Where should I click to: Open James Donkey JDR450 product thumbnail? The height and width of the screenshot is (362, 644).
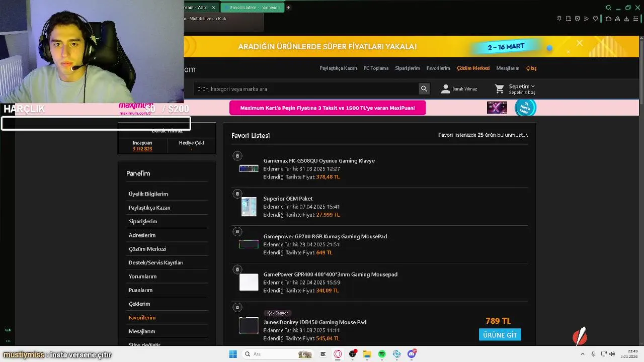point(249,325)
